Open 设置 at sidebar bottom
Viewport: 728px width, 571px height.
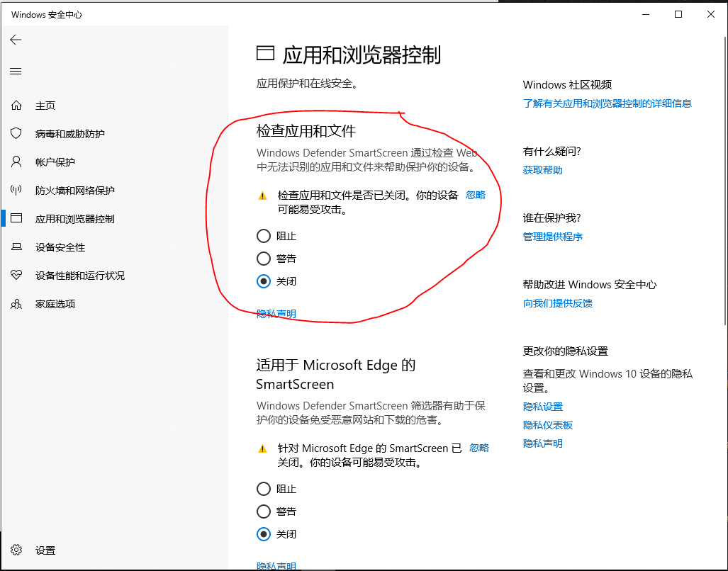[x=45, y=550]
